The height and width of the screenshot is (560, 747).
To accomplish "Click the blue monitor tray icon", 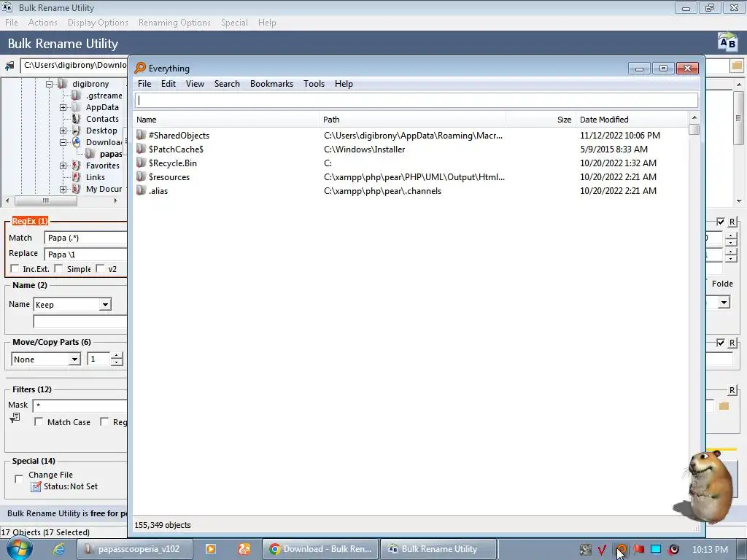I will [x=656, y=549].
